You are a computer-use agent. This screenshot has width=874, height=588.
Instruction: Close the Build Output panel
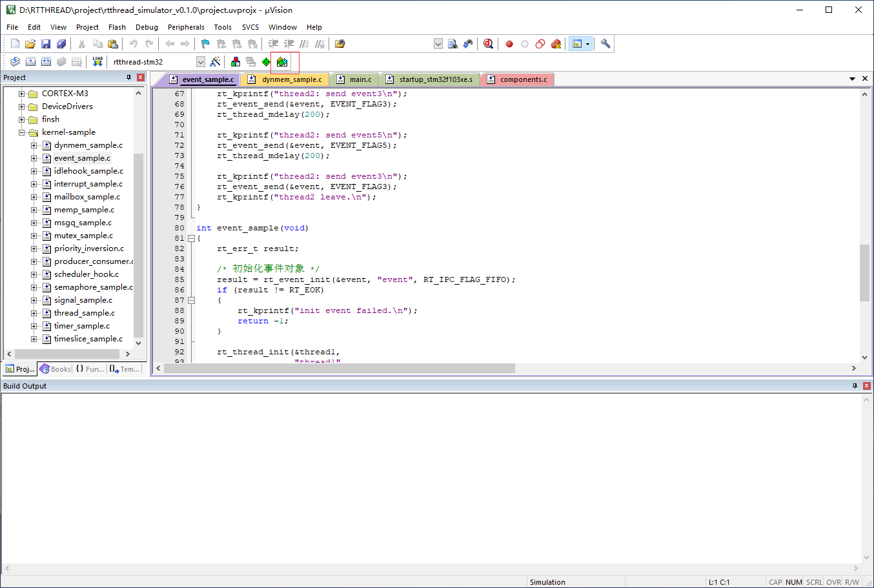(x=867, y=386)
